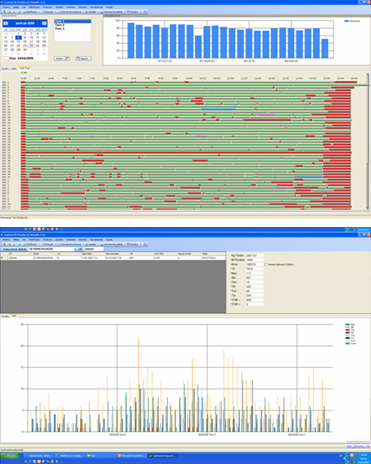Open Informes menu in the Gantt chart window
This screenshot has width=371, height=464.
coord(71,7)
